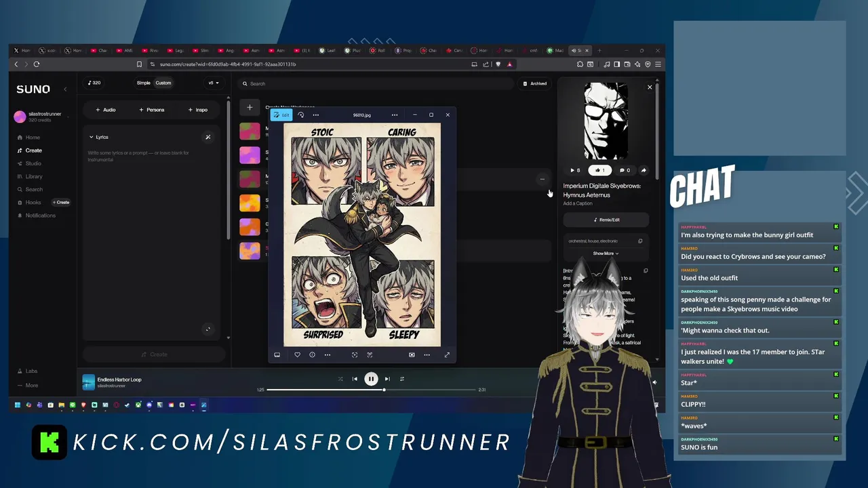The image size is (868, 488).
Task: Open Notifications in Suno sidebar
Action: pyautogui.click(x=37, y=216)
